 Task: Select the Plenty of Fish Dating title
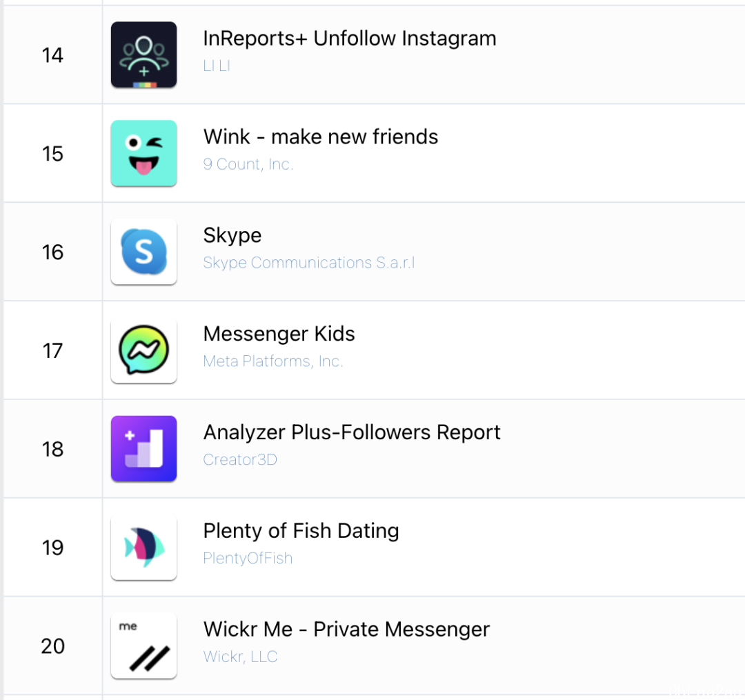301,531
